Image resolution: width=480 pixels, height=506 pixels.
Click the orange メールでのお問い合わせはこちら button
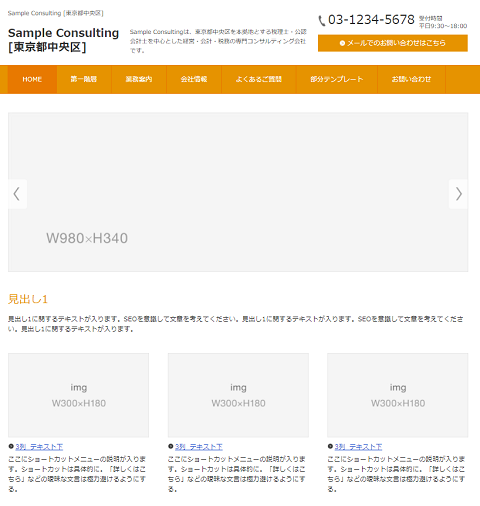(393, 43)
